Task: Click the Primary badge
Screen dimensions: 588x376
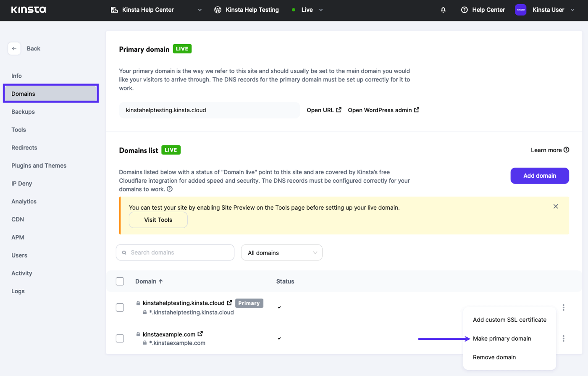Action: [249, 303]
